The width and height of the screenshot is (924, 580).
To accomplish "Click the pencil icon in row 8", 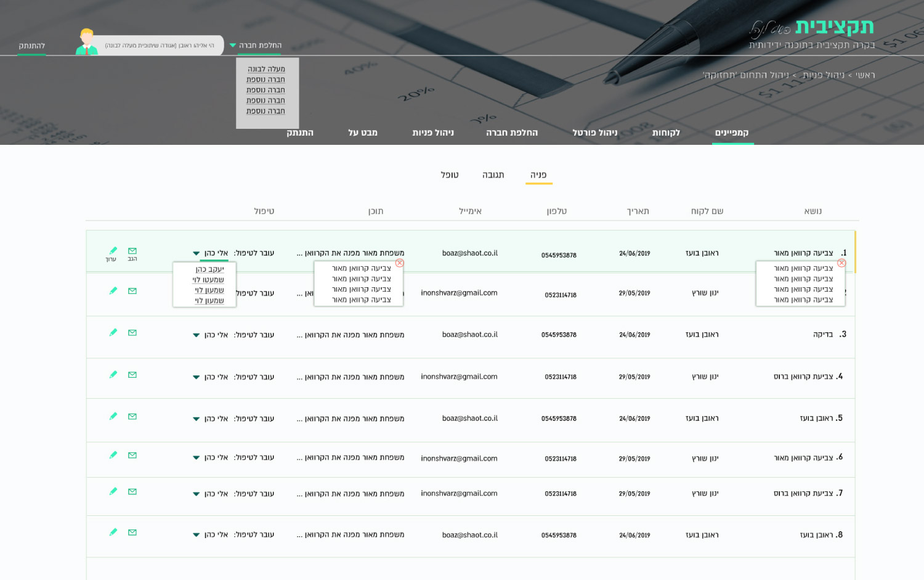I will [113, 532].
